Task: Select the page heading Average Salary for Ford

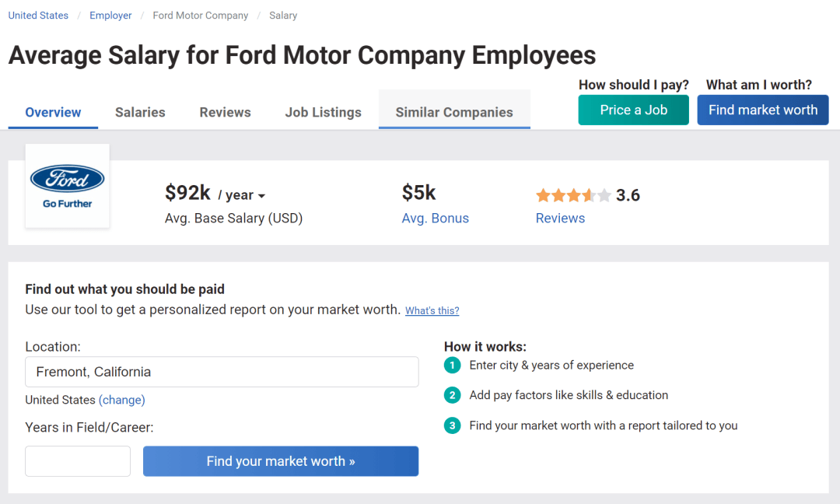Action: (302, 55)
